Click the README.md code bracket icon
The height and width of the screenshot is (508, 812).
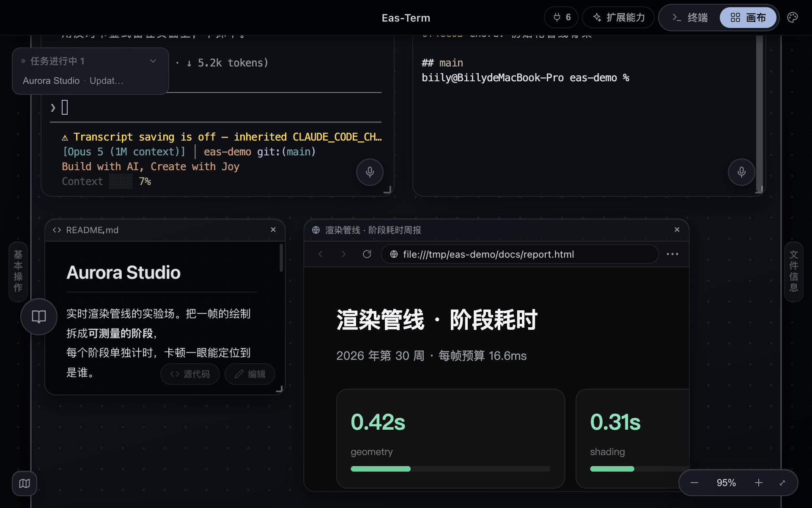click(x=57, y=230)
